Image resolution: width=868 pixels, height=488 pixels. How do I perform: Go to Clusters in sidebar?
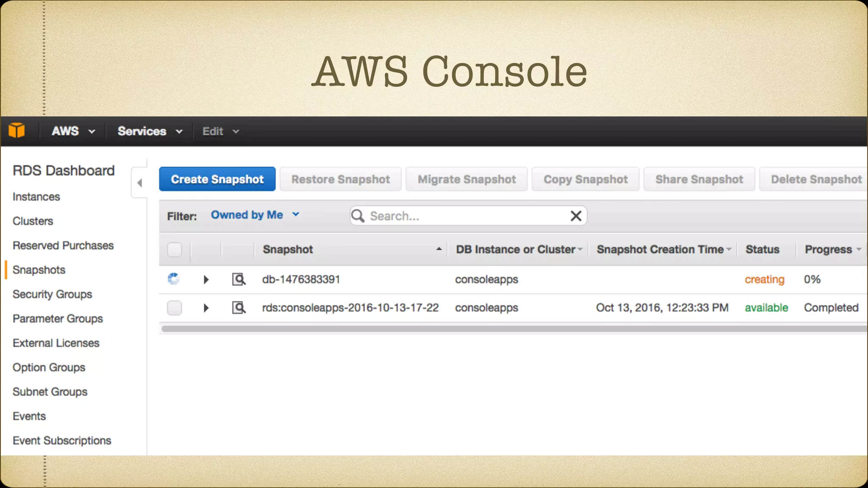point(33,221)
